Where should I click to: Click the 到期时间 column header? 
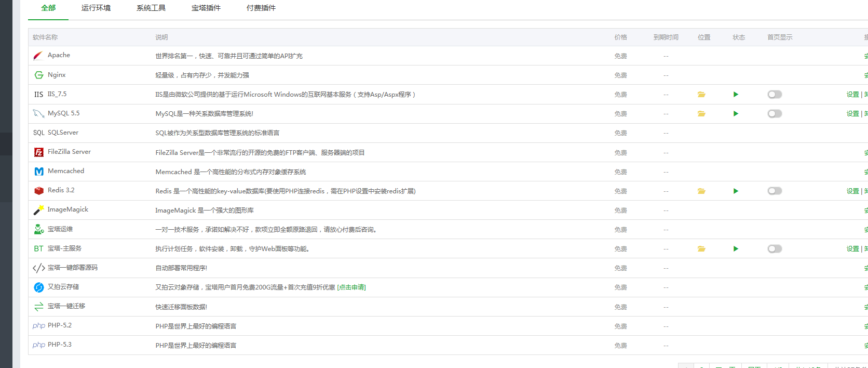click(x=666, y=37)
